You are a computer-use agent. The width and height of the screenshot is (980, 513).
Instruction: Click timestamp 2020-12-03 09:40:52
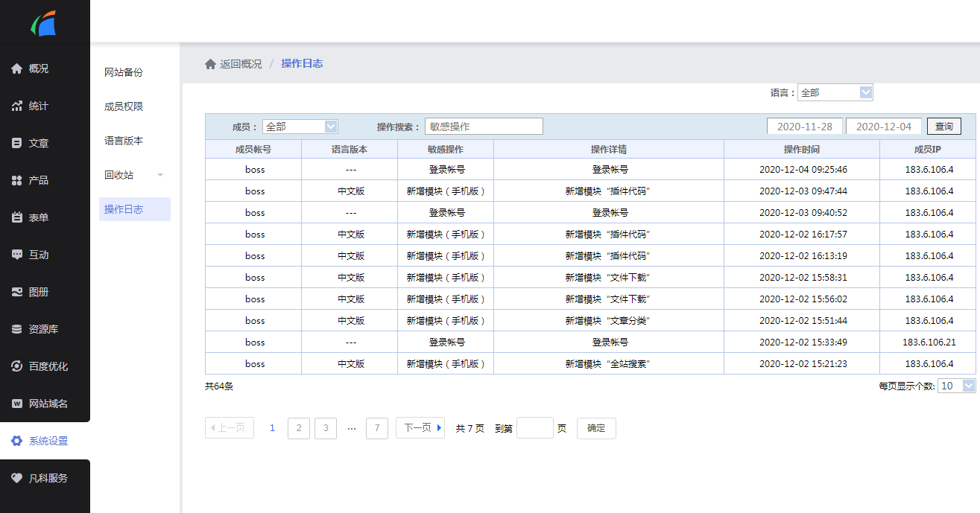803,213
